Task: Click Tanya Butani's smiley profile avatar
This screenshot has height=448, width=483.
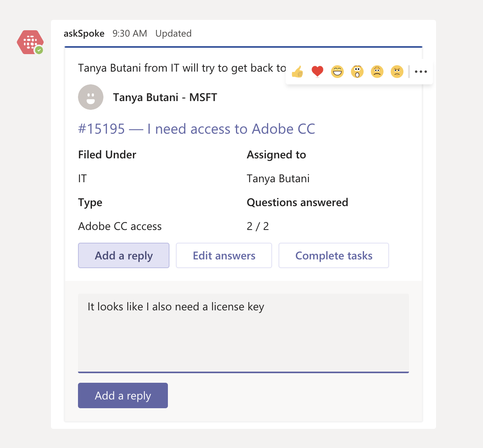Action: 91,97
